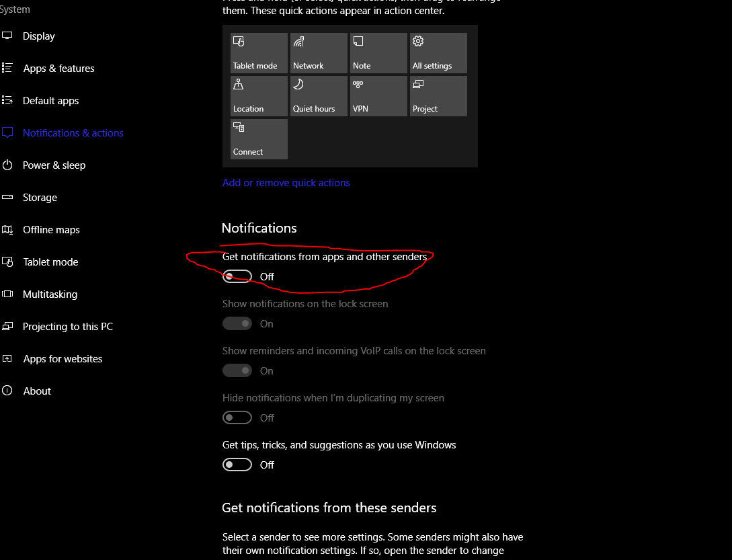Toggle Hide notifications when duplicating my screen

pyautogui.click(x=237, y=417)
